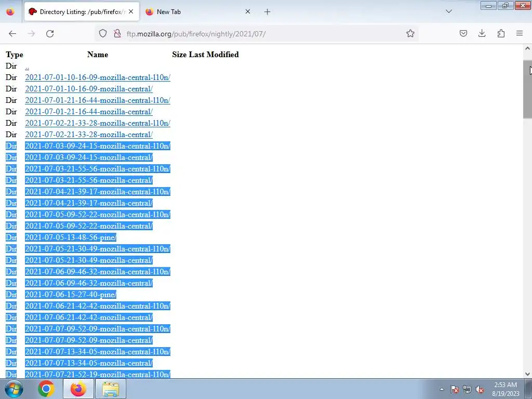
Task: Reload the current page
Action: point(50,34)
